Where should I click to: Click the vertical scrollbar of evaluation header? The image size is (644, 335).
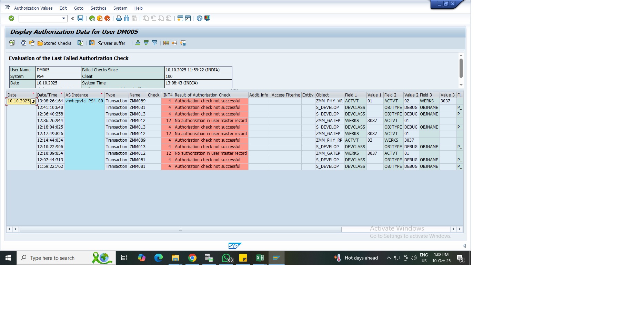(461, 68)
